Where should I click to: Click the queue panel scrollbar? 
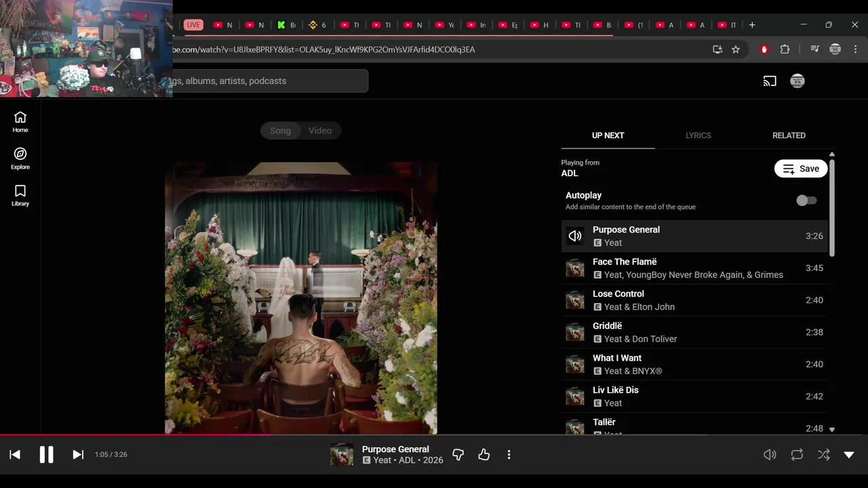point(832,209)
